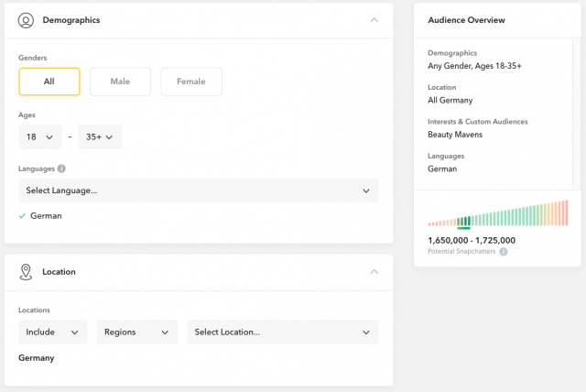Open the Select Language dropdown
The width and height of the screenshot is (586, 392).
tap(199, 191)
